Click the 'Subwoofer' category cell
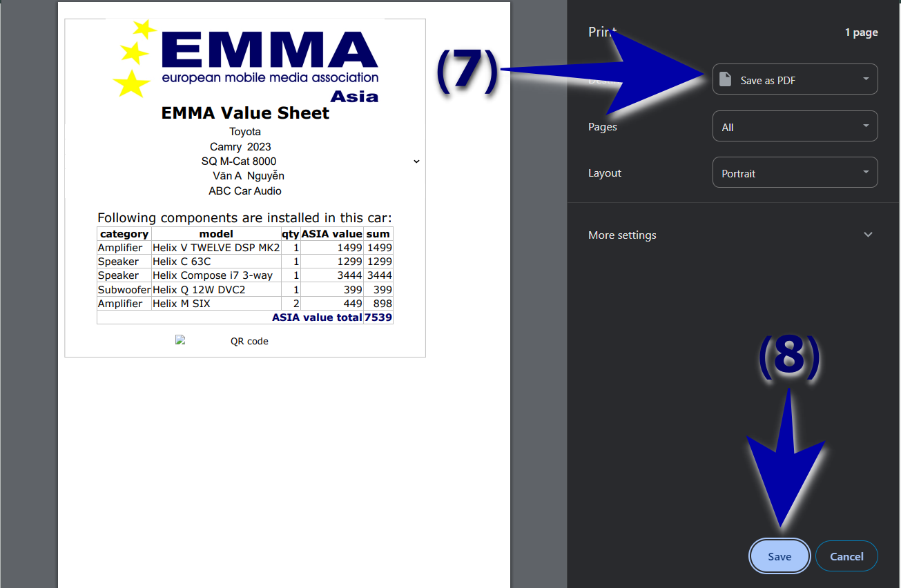Viewport: 901px width, 588px height. (124, 290)
